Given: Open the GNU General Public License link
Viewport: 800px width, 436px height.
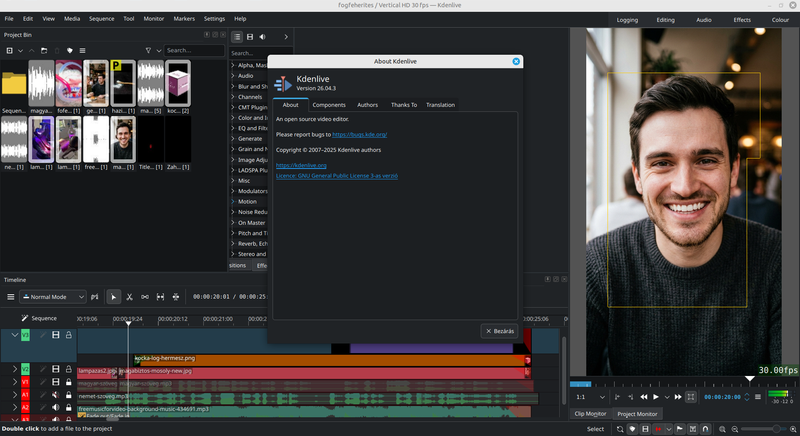Looking at the screenshot, I should point(337,176).
